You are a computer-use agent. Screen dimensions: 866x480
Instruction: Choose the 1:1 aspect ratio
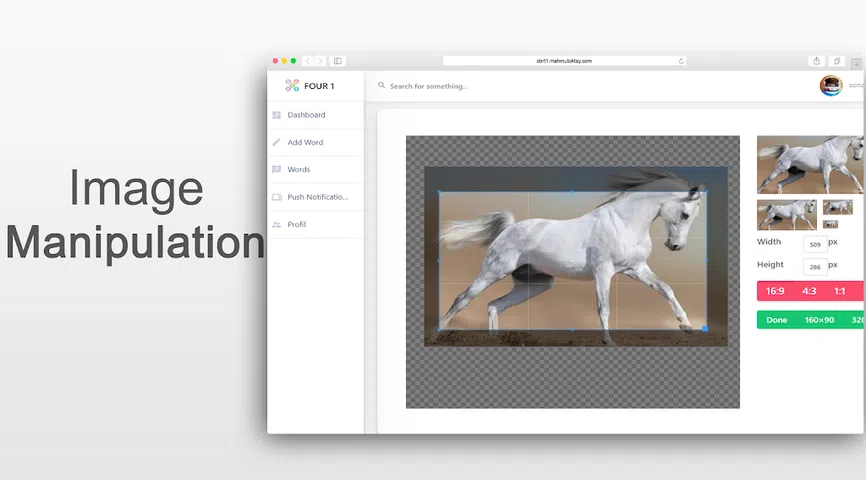[840, 292]
